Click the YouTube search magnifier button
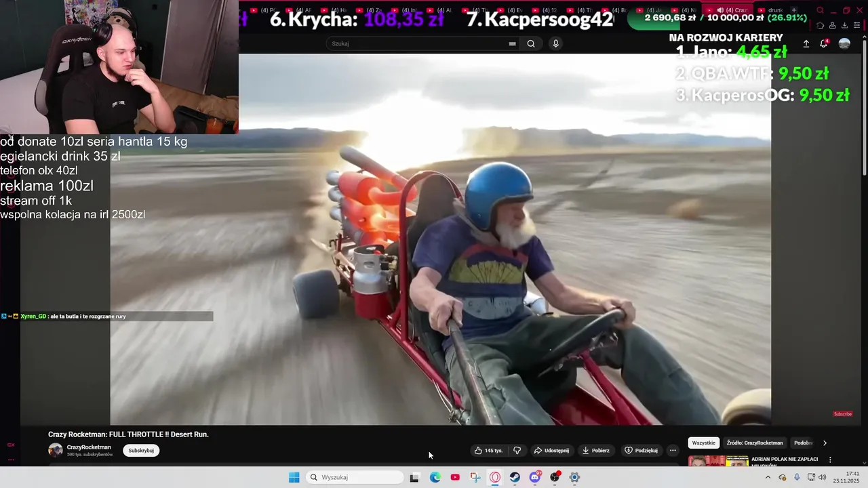 tap(531, 43)
